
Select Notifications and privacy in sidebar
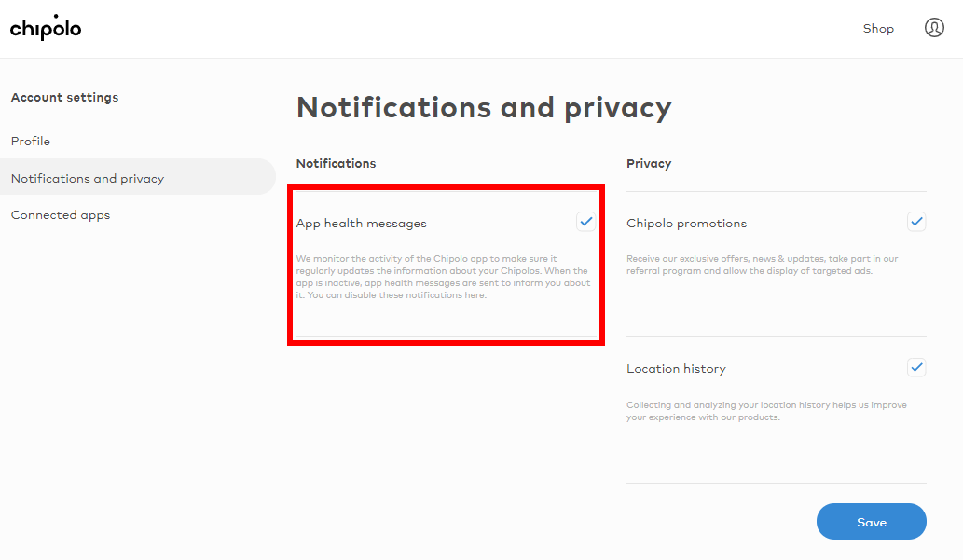(x=138, y=178)
